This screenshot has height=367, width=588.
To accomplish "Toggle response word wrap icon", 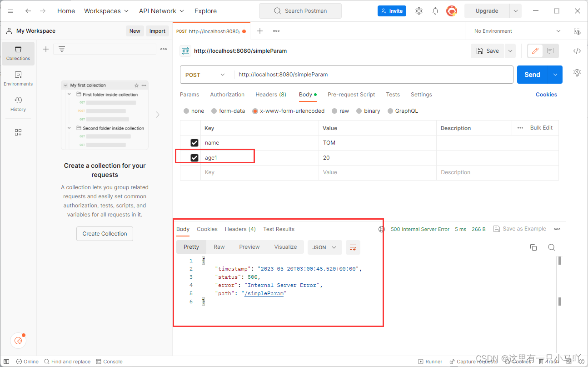I will pos(353,247).
